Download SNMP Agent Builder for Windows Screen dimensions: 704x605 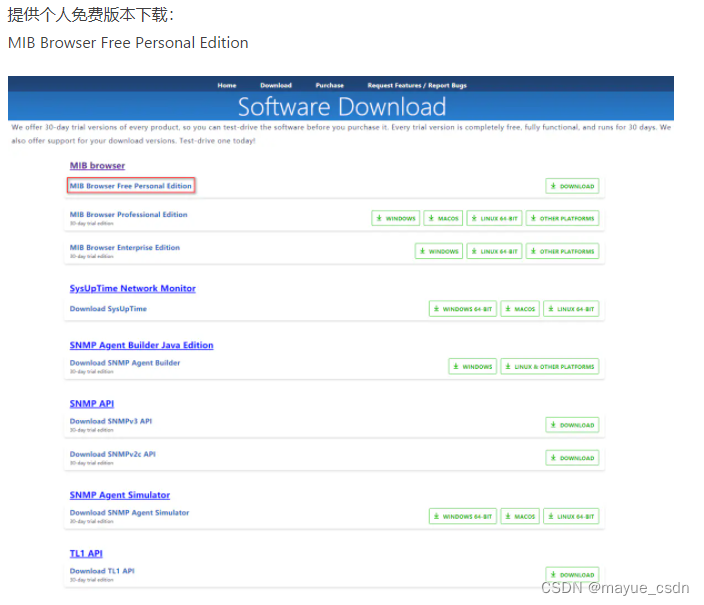tap(473, 366)
